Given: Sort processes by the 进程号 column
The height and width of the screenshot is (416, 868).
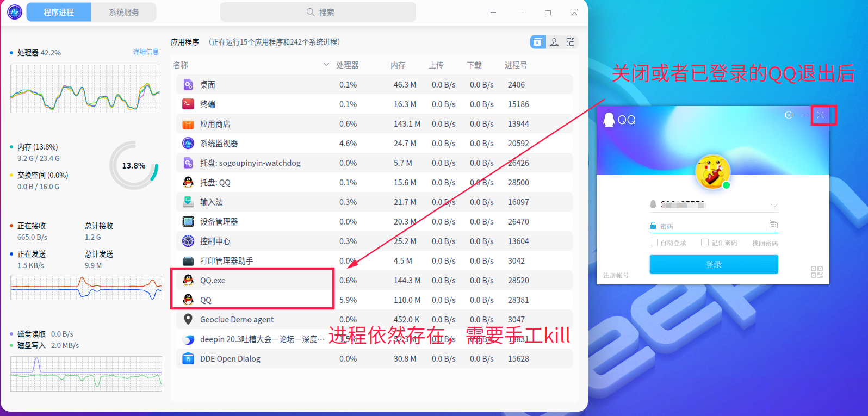Looking at the screenshot, I should (x=516, y=65).
